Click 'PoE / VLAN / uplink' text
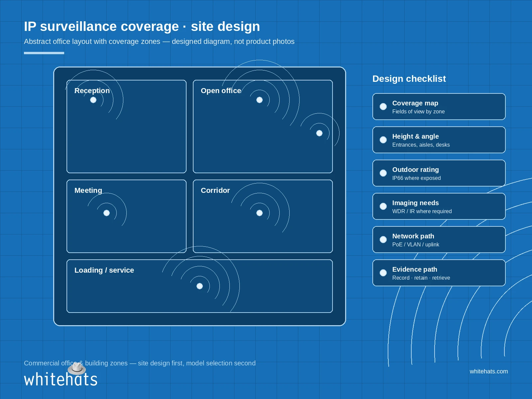Viewport: 532px width, 399px height. tap(416, 244)
